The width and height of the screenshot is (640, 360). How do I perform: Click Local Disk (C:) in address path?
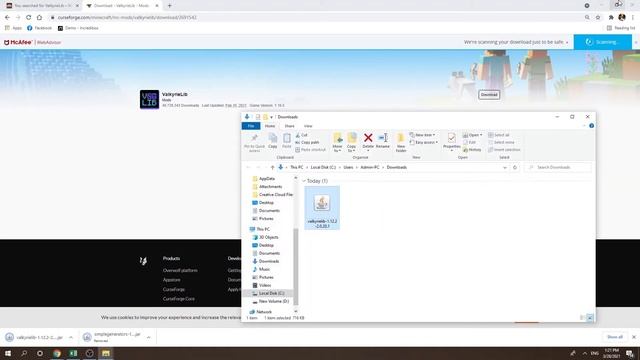[323, 167]
